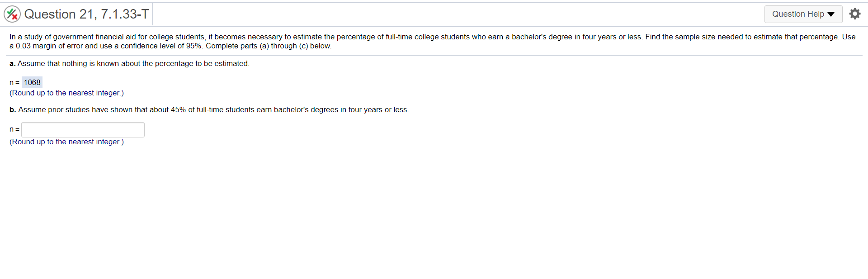
Task: Select the Question 21, 7.1.33-T title
Action: 86,14
